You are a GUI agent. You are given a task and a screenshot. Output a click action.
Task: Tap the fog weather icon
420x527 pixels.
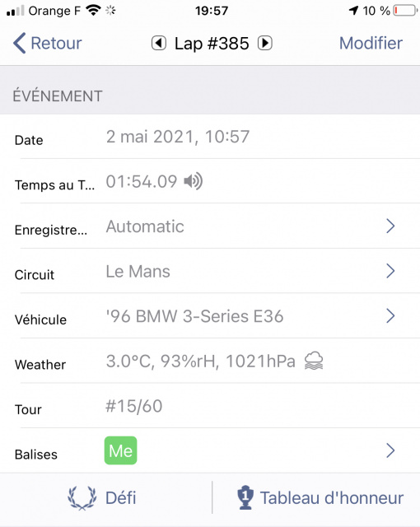click(314, 361)
